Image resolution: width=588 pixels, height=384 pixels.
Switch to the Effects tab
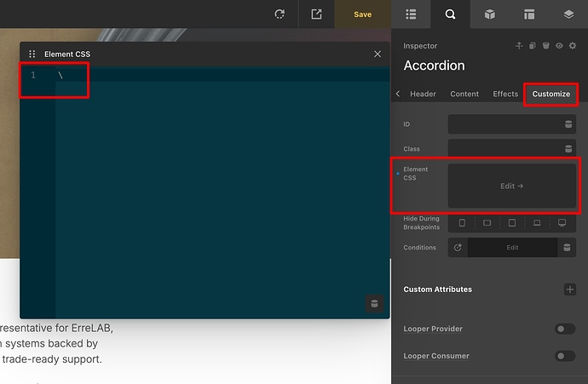(x=505, y=94)
